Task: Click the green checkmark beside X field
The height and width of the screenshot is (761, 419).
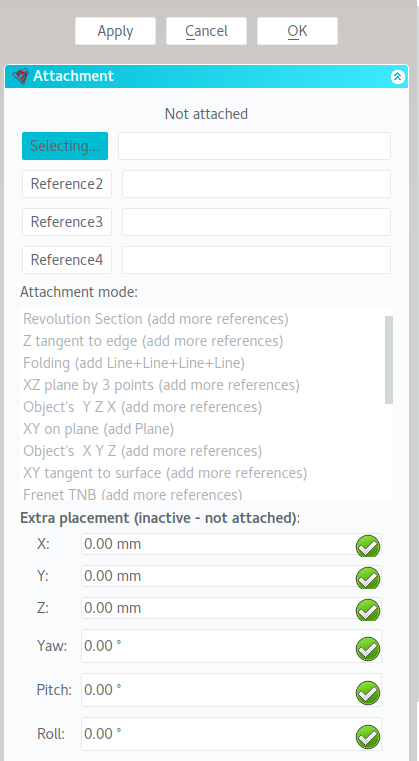Action: [368, 546]
